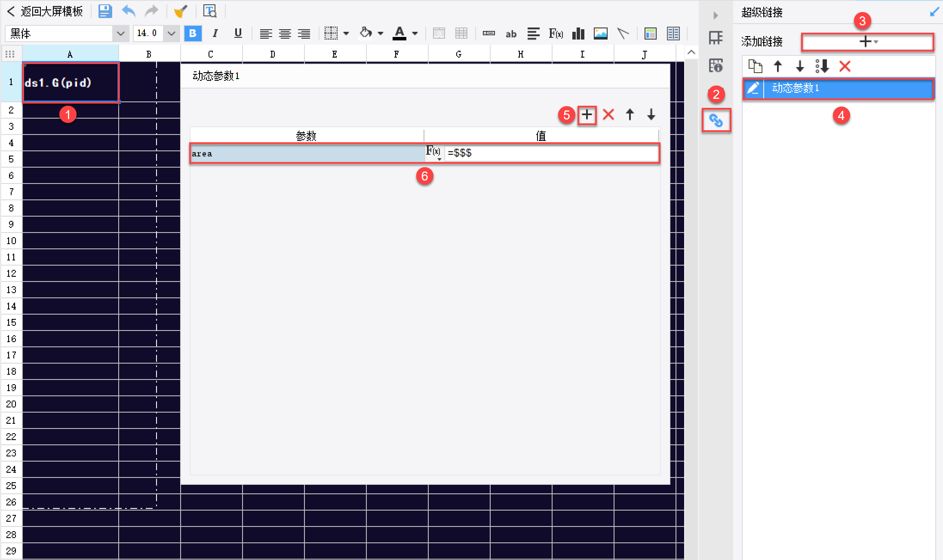Viewport: 943px width, 560px height.
Task: Click the undo arrow icon
Action: point(128,11)
